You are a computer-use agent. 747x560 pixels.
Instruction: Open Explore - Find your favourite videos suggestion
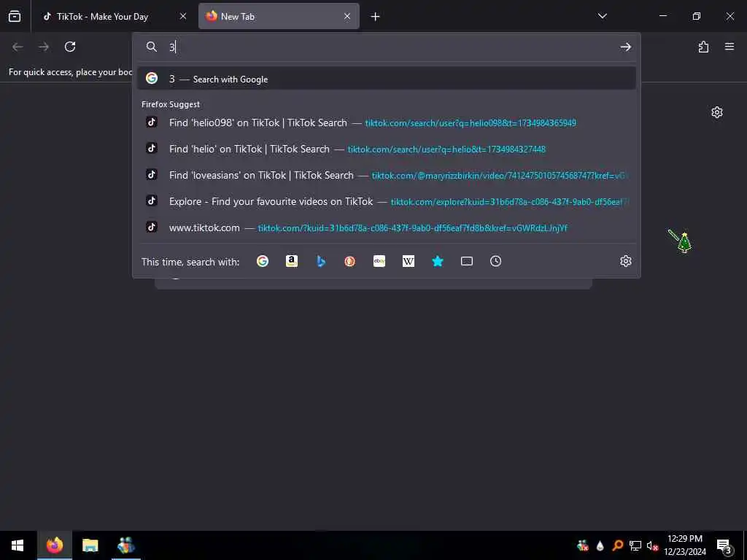tap(387, 201)
